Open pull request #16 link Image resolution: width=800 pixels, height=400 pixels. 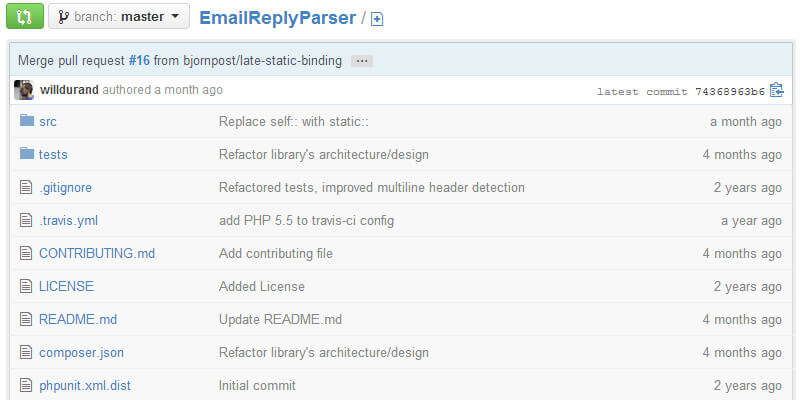tap(138, 61)
